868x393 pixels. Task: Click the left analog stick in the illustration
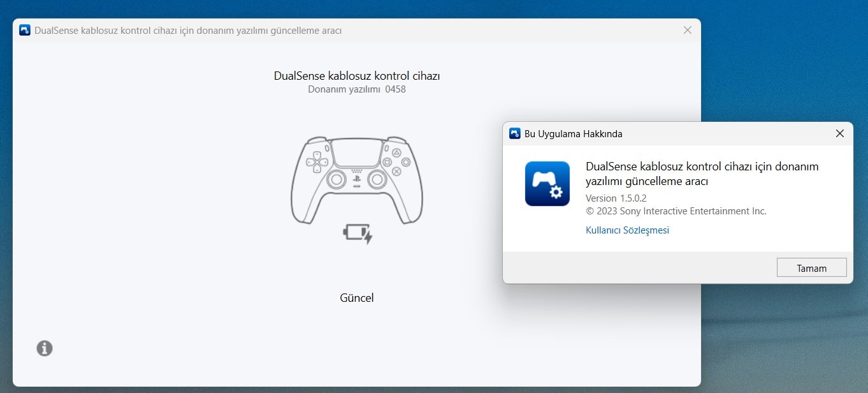[336, 181]
